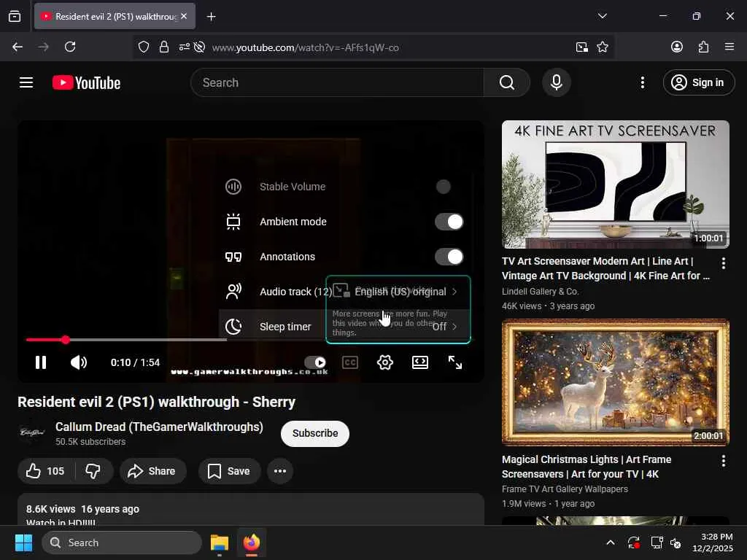Image resolution: width=747 pixels, height=560 pixels.
Task: Switch to theater mode
Action: pos(419,362)
